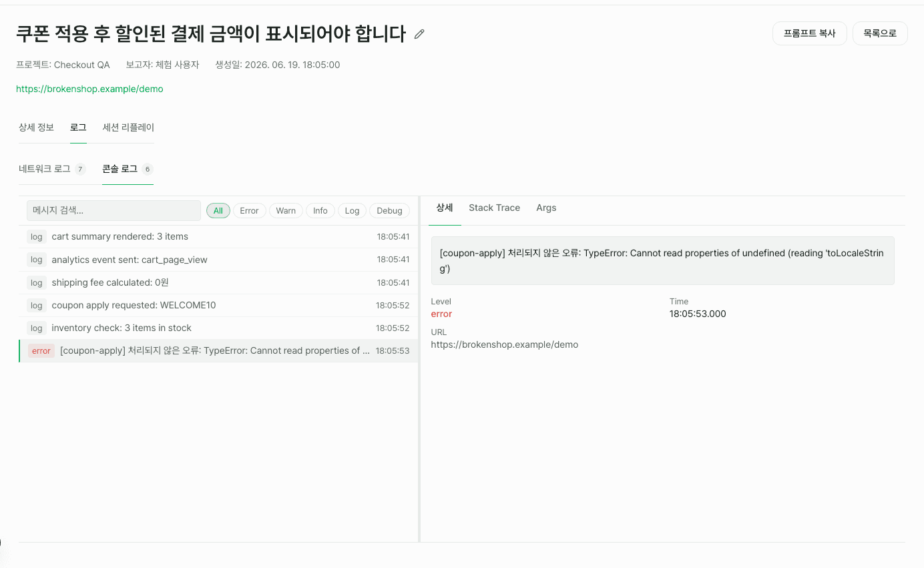Go back using the 목록으로 button
Image resolution: width=924 pixels, height=568 pixels.
coord(880,33)
